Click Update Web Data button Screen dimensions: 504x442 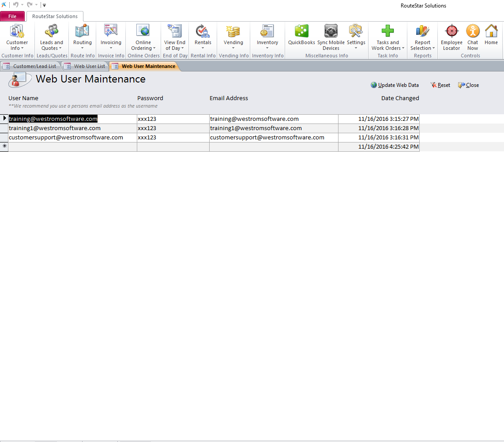coord(395,85)
